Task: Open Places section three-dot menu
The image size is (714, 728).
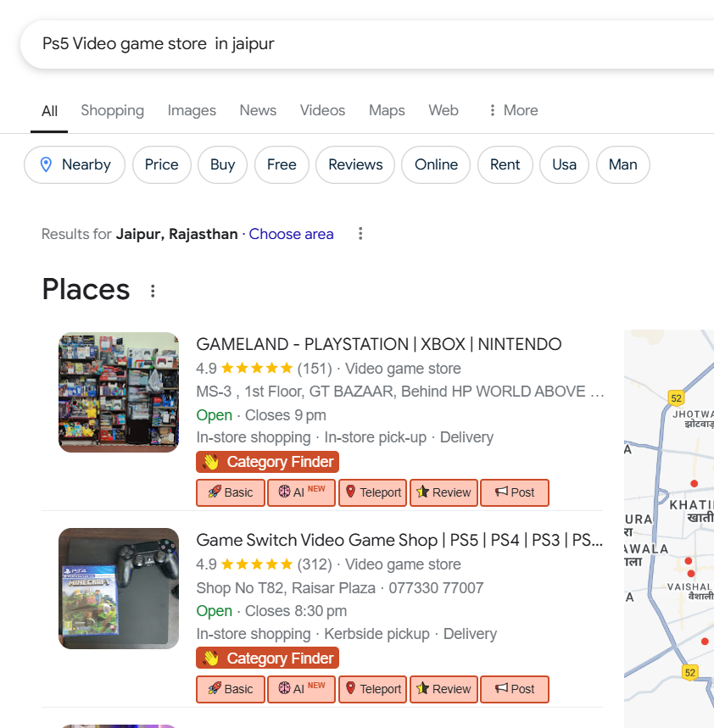Action: pos(153,292)
